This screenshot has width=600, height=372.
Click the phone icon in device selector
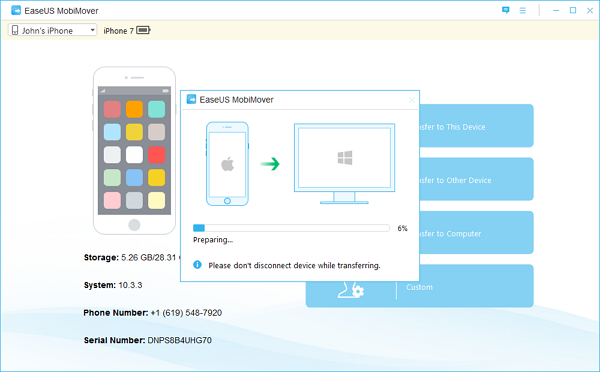(x=15, y=30)
